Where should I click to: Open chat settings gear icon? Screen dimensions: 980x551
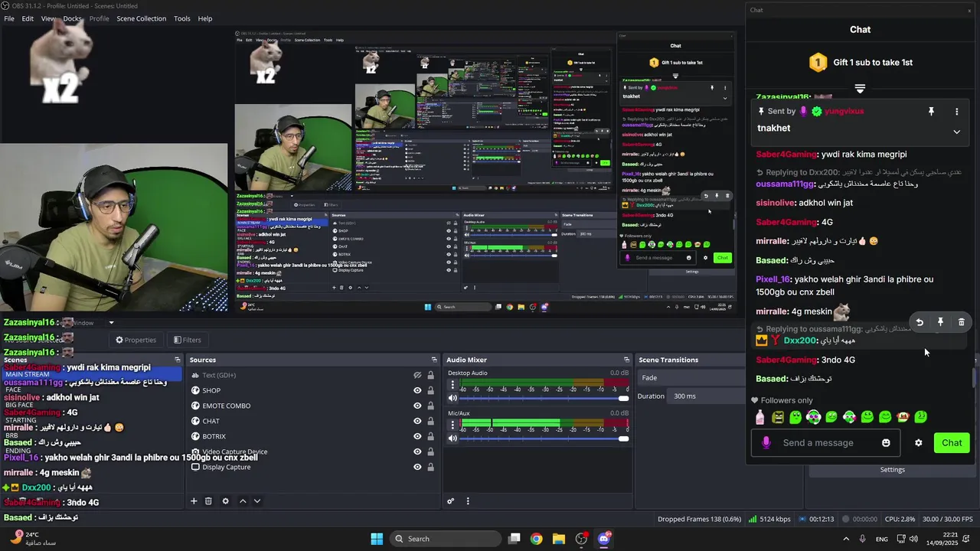click(x=918, y=443)
